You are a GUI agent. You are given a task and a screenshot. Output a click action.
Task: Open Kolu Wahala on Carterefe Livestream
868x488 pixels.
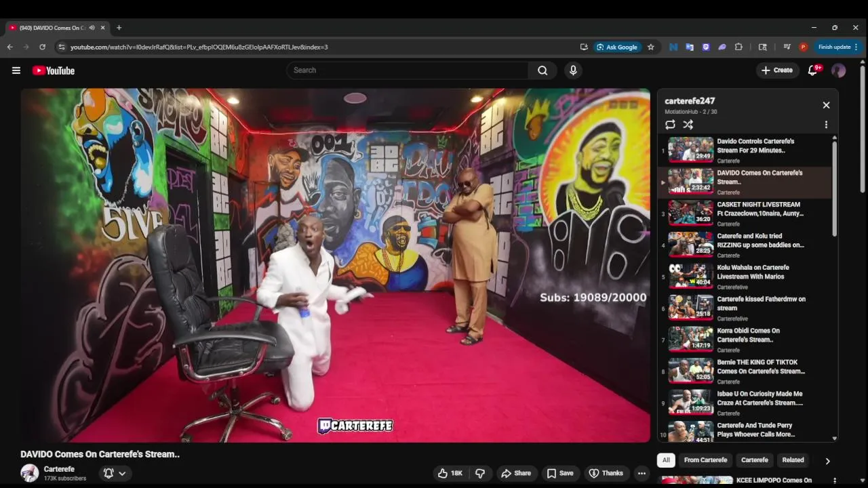pos(744,277)
